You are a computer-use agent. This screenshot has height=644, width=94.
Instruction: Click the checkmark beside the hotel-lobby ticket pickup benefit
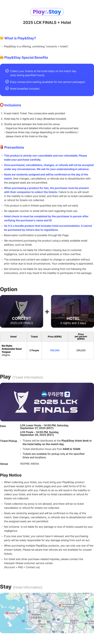7,71
